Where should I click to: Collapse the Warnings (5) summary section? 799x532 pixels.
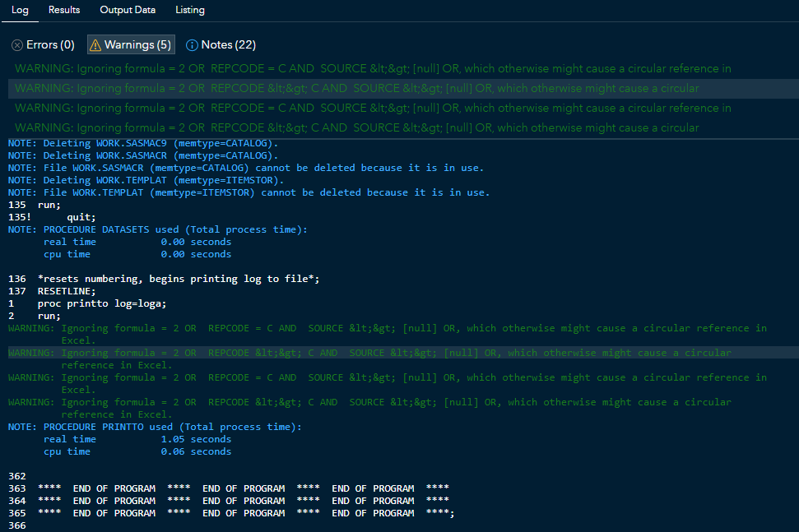coord(137,45)
